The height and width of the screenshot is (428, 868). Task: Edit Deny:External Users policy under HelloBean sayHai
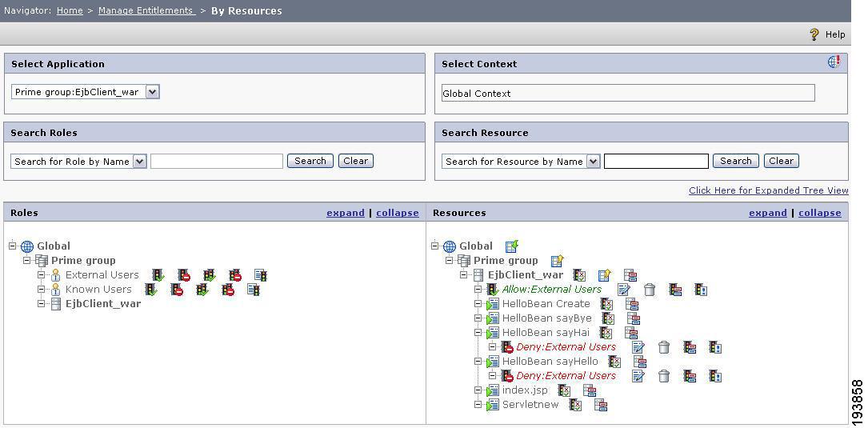[638, 347]
